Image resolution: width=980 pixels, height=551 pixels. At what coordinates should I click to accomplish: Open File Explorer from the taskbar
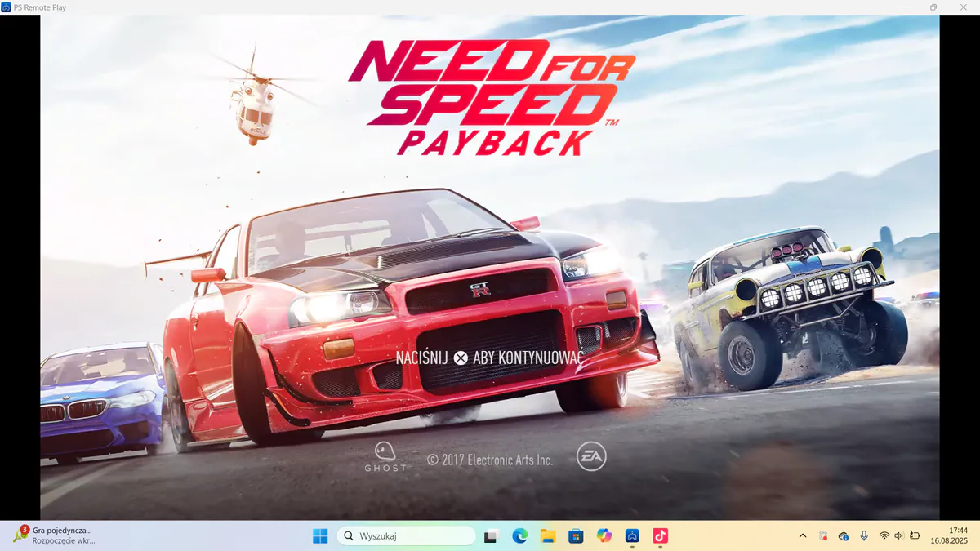point(548,535)
